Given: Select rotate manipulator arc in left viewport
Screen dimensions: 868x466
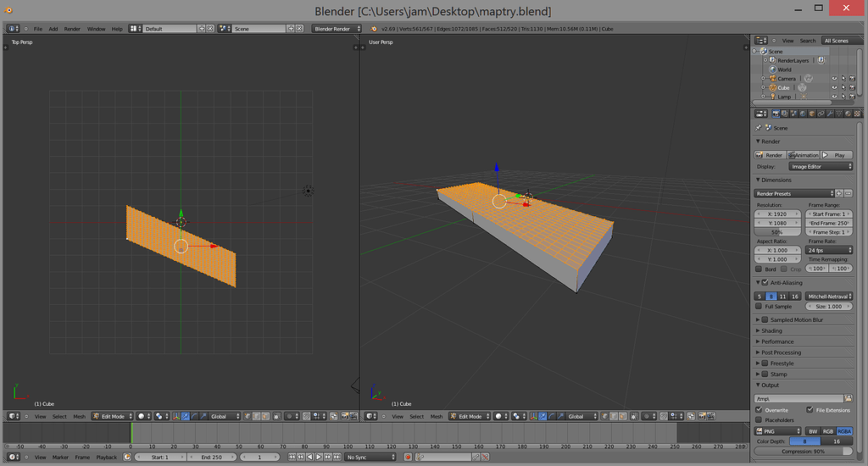Looking at the screenshot, I should [194, 416].
